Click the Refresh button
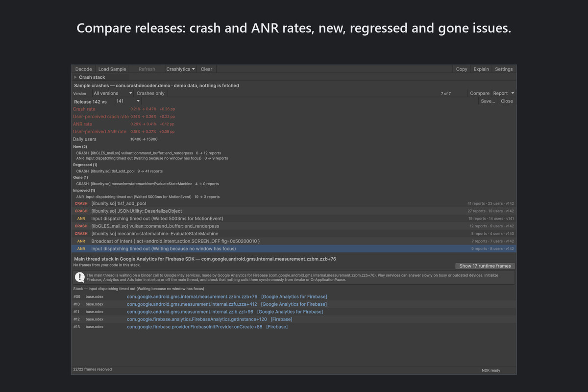Viewport: 588px width, 392px height. pyautogui.click(x=147, y=69)
